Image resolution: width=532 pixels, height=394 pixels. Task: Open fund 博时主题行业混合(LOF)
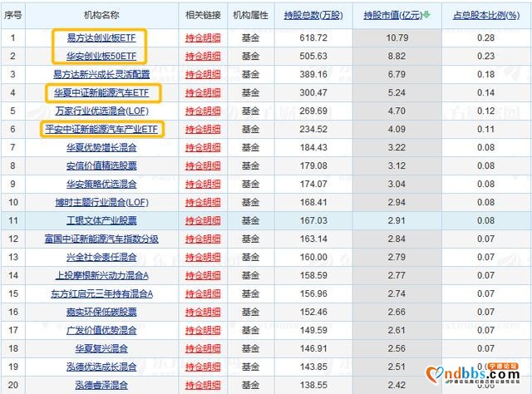(101, 203)
